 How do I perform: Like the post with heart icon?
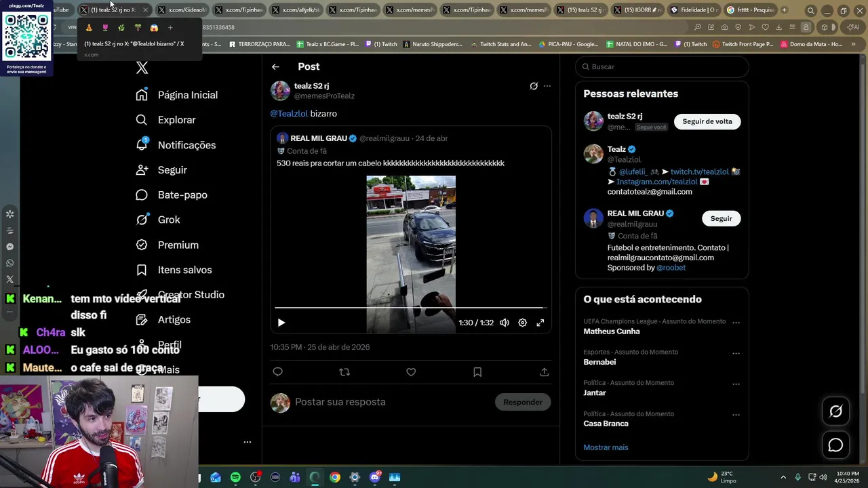[411, 372]
